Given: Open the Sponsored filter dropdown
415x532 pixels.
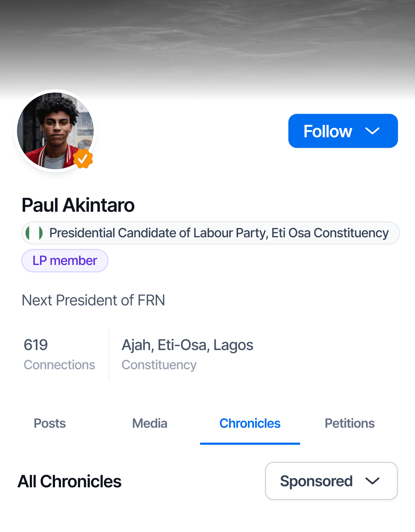Looking at the screenshot, I should click(316, 481).
